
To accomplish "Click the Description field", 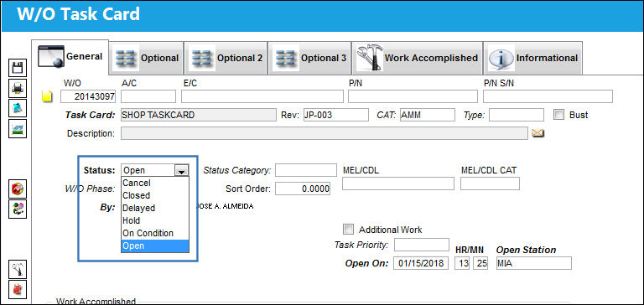I will pos(324,133).
